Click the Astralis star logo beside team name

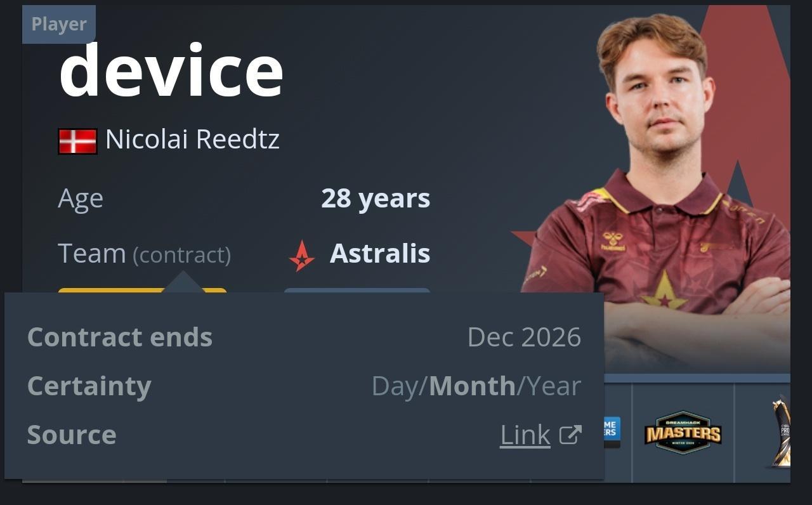[x=302, y=256]
